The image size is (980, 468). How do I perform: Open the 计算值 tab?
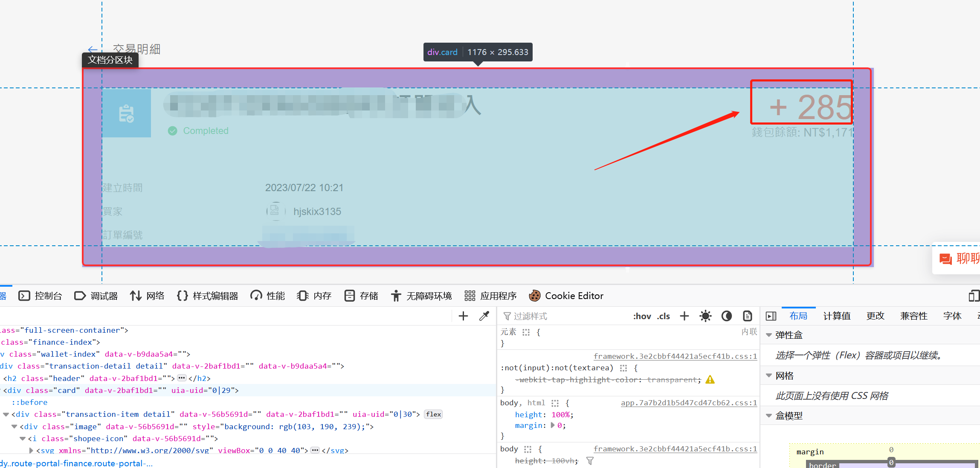click(837, 316)
